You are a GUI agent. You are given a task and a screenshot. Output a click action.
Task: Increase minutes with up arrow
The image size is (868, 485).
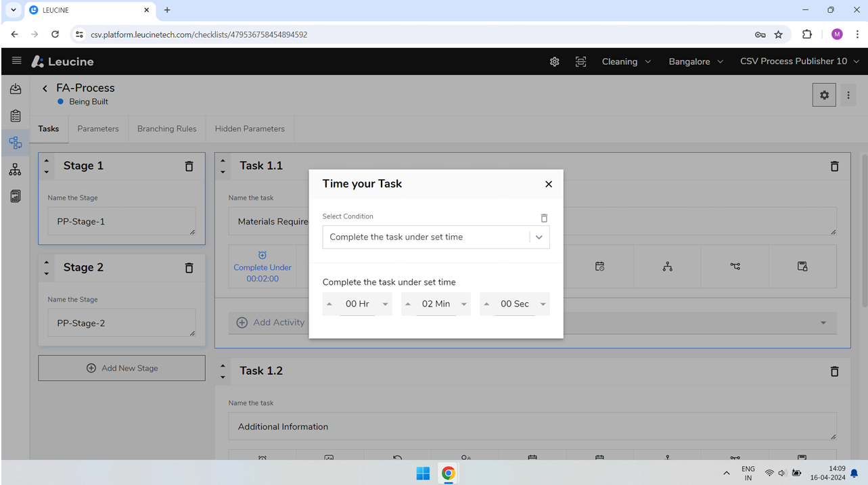[x=408, y=304]
